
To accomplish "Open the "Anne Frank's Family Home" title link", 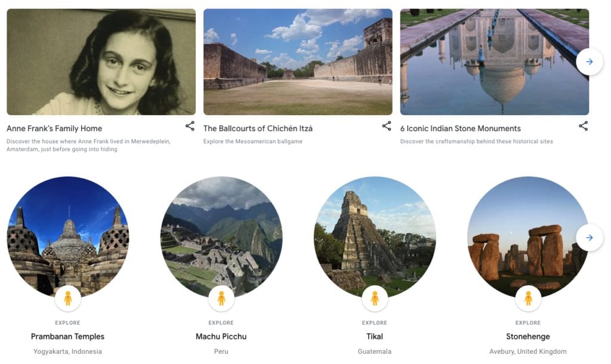I will coord(54,128).
